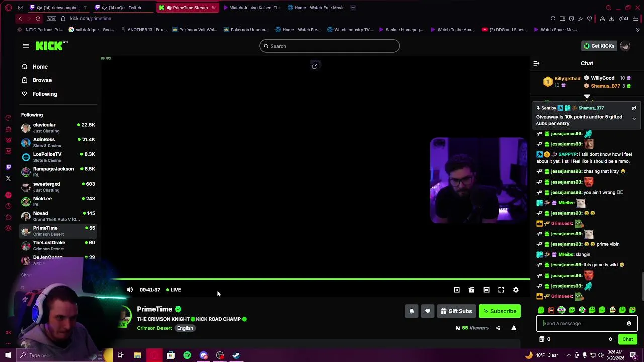Click the English language tag
This screenshot has width=644, height=362.
185,328
